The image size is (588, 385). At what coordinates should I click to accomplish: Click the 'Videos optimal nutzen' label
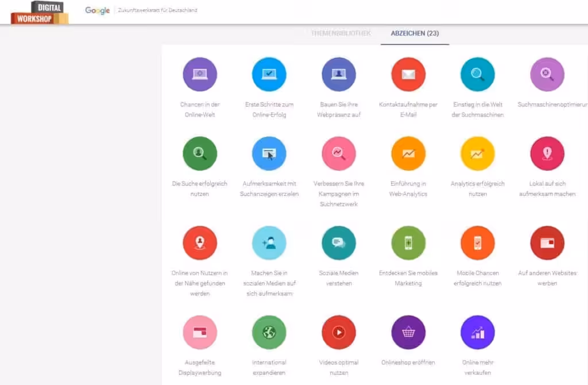339,367
